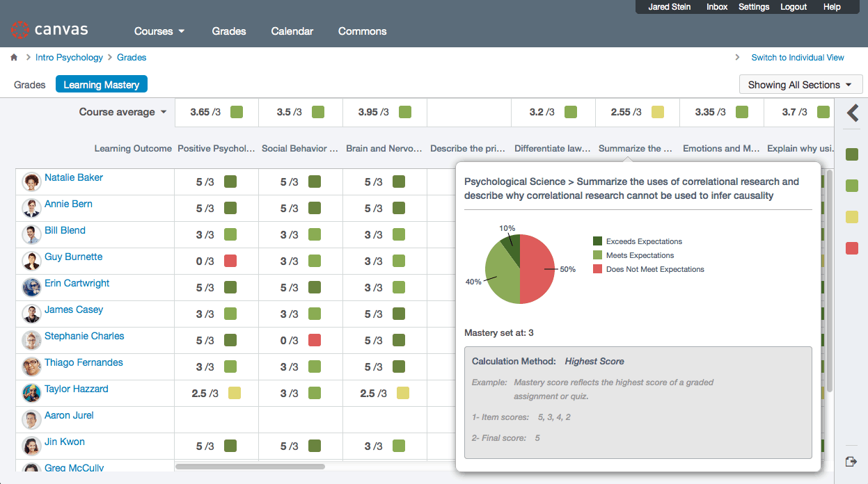Click Guy Burnette's red zero score square
This screenshot has height=484, width=868.
pos(230,261)
